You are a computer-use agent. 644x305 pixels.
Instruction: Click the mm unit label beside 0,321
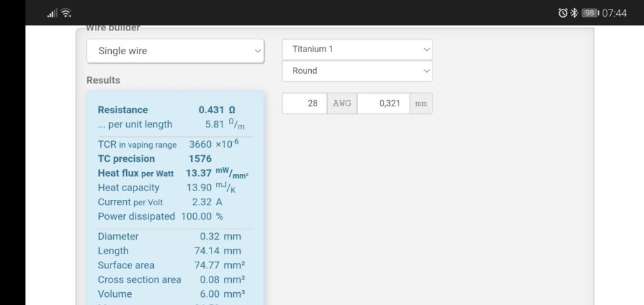pos(421,104)
